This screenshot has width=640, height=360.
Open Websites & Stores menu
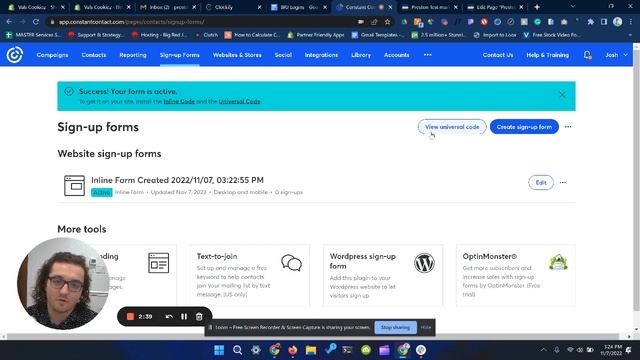(x=237, y=55)
